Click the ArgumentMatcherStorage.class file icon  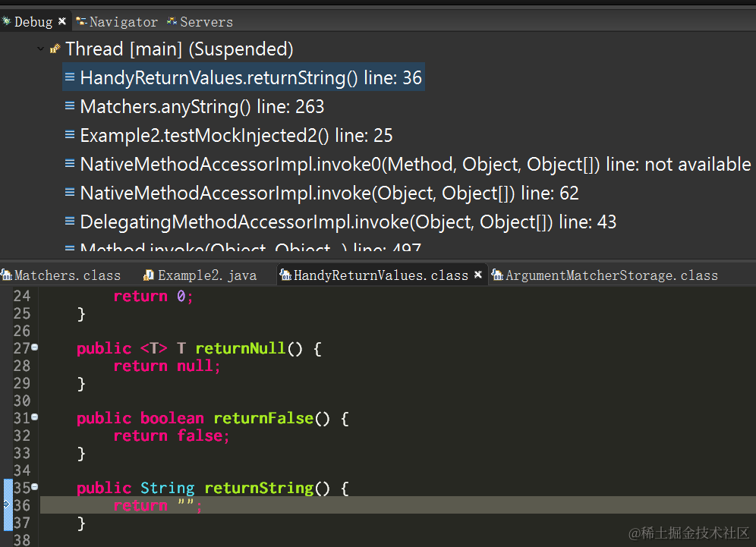click(498, 275)
